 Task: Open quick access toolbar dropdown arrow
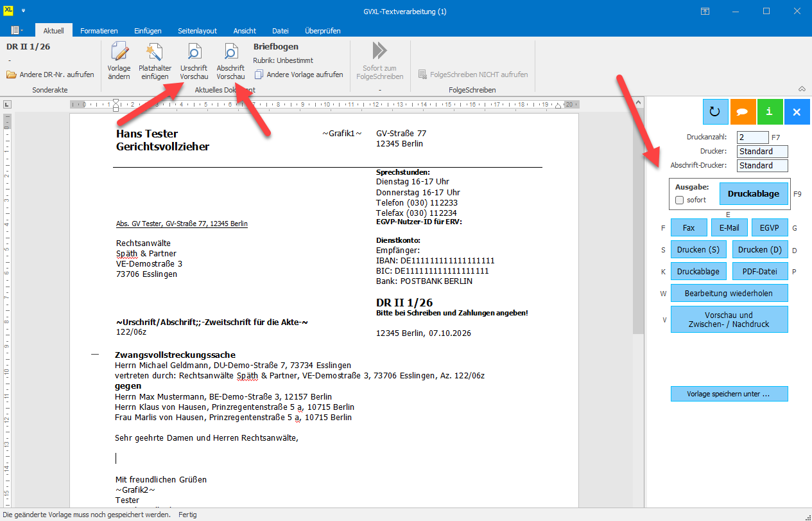coord(24,11)
